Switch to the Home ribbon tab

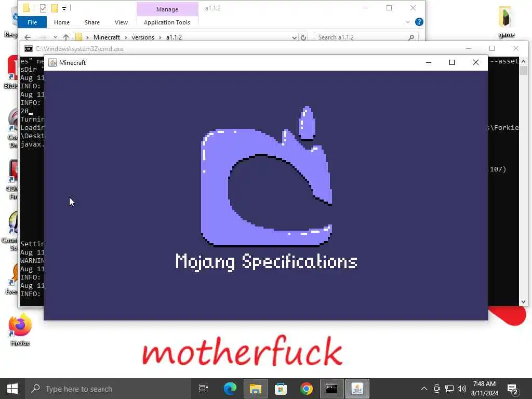click(62, 22)
